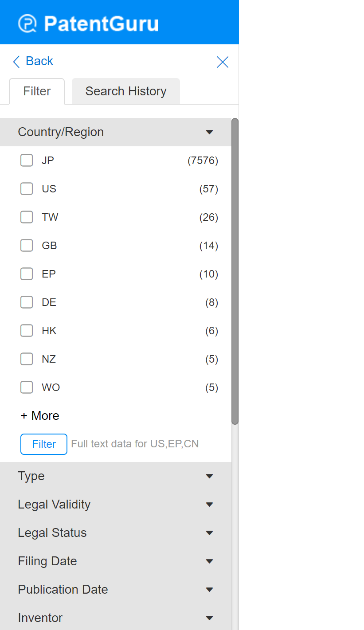Close the filter panel with X
Image resolution: width=364 pixels, height=630 pixels.
point(223,62)
